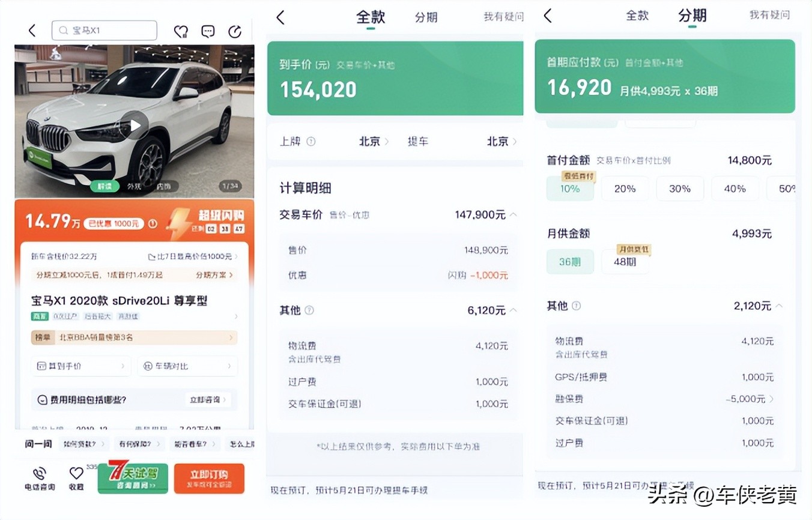Play the car video on the photo
Image resolution: width=812 pixels, height=520 pixels.
coord(135,125)
